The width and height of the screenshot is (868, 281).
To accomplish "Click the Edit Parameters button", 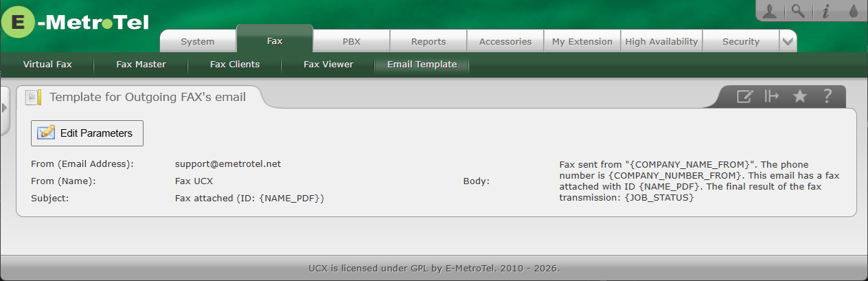I will click(x=87, y=133).
